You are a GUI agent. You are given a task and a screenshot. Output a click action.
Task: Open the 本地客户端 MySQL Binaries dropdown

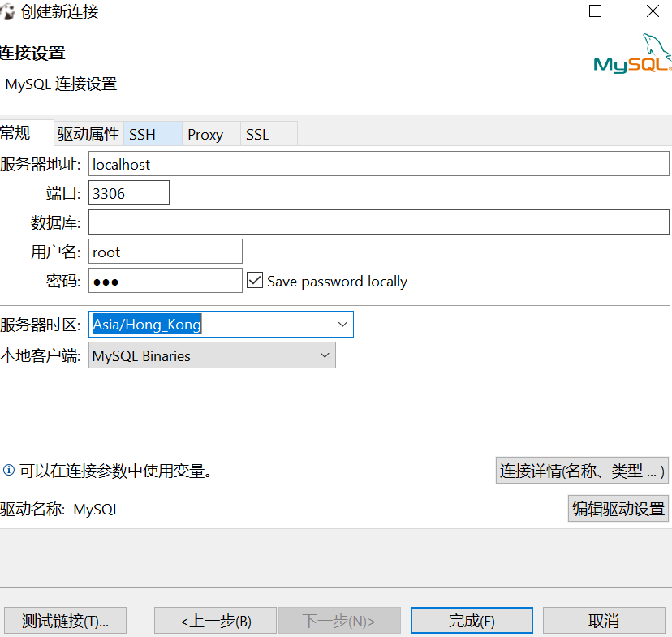(212, 355)
